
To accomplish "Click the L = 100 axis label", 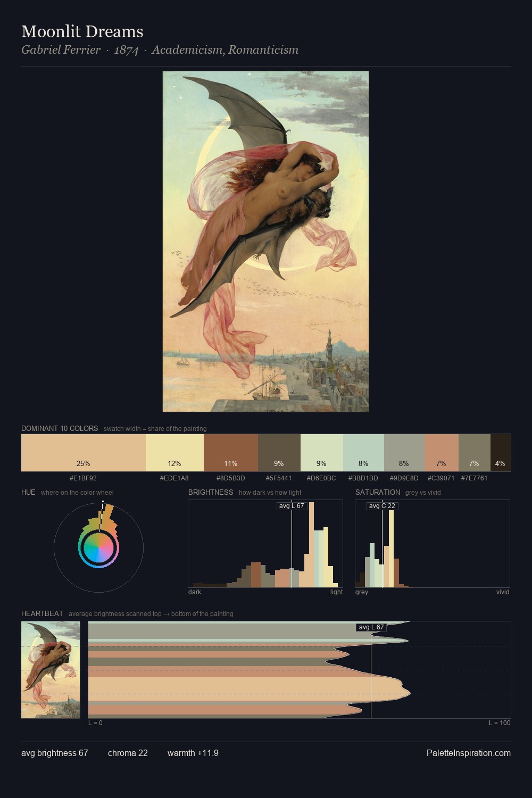I will 500,723.
